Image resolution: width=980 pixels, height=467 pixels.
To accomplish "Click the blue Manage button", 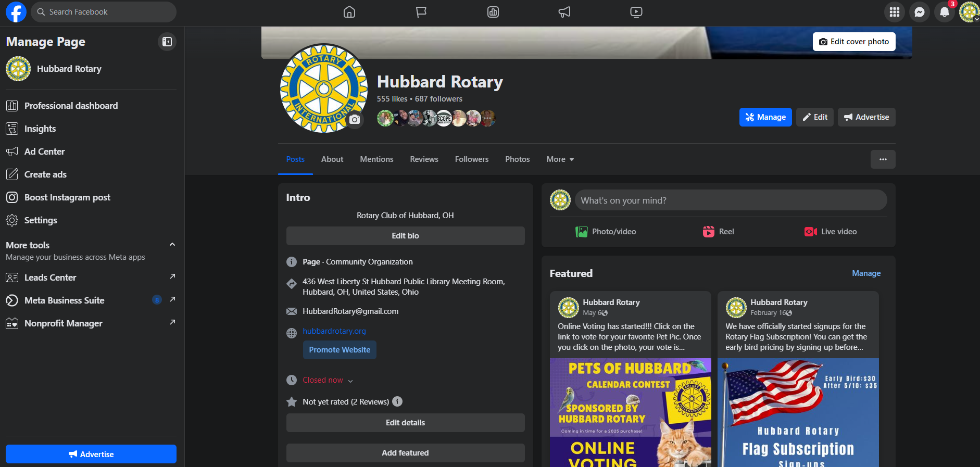I will click(765, 117).
